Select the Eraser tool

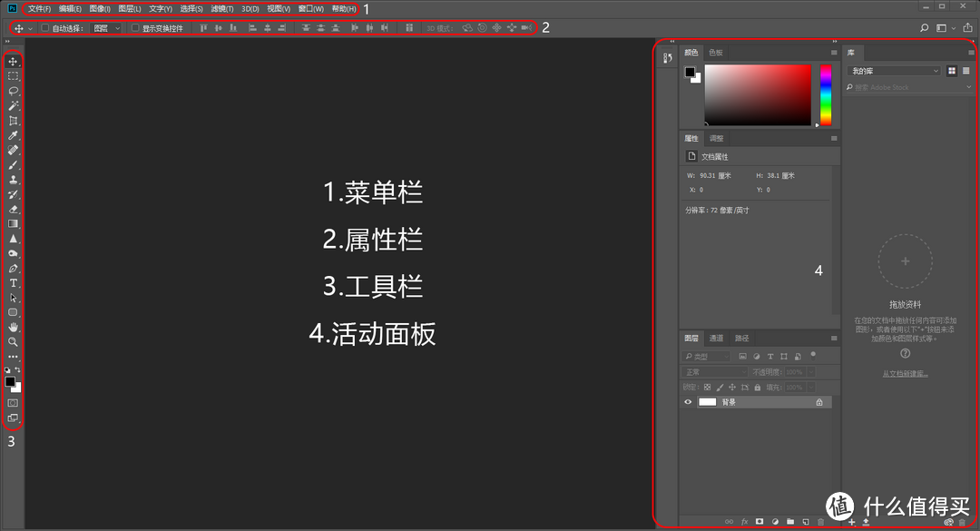coord(13,209)
